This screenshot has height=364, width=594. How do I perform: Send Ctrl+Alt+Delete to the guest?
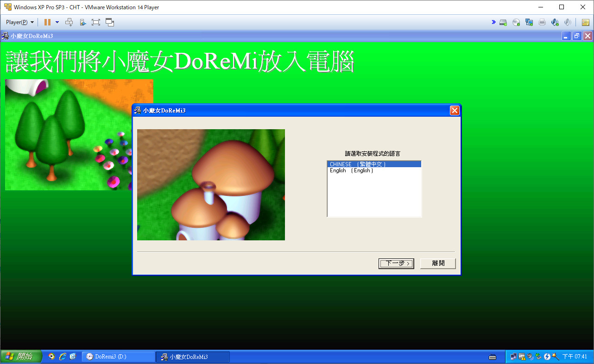click(69, 22)
